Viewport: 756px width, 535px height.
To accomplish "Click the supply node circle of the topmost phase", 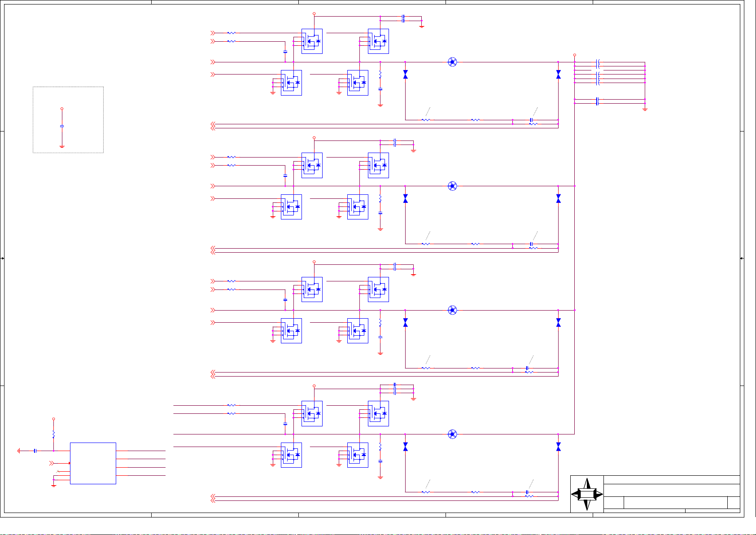I will (x=314, y=14).
